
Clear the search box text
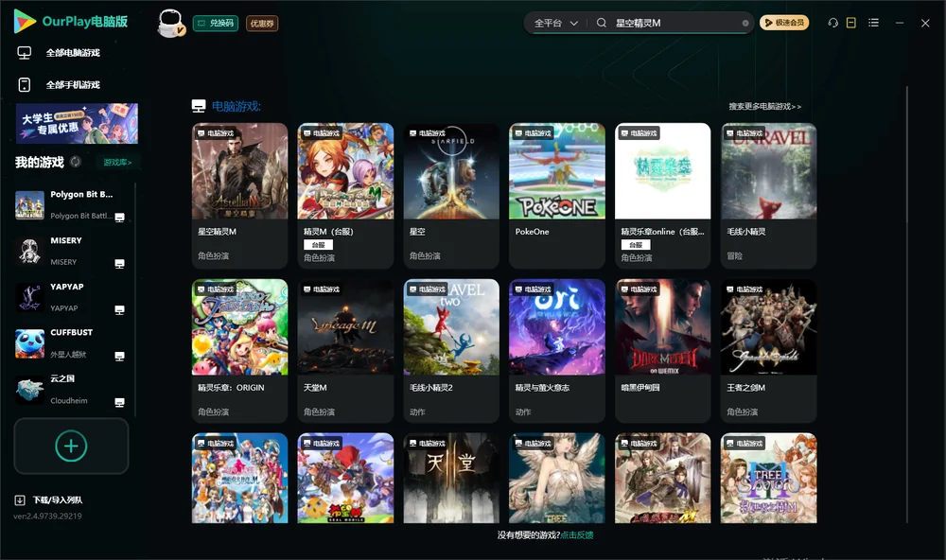[x=745, y=23]
